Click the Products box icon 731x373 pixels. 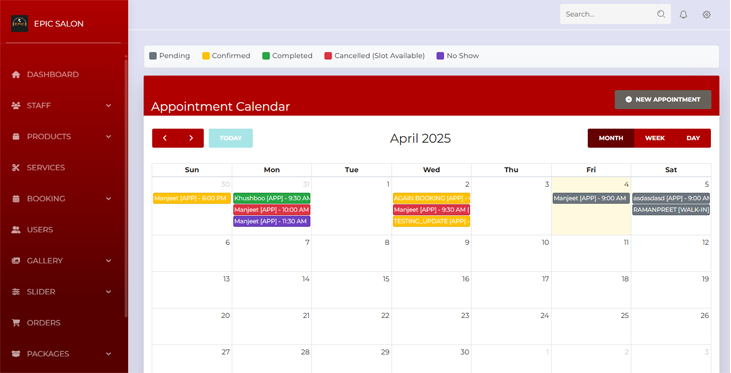[16, 137]
